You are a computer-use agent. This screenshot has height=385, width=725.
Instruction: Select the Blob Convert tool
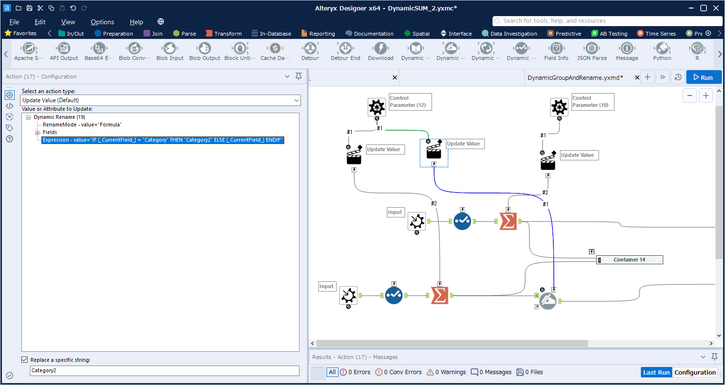(x=135, y=51)
